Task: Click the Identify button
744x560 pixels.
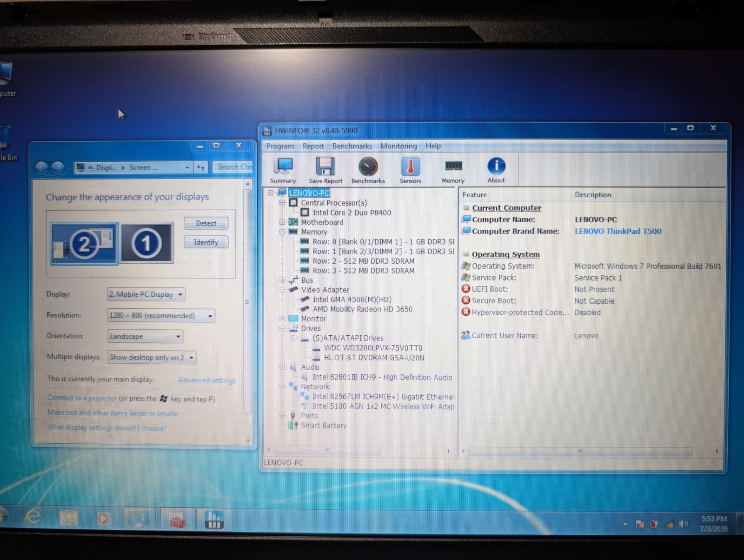Action: point(206,242)
